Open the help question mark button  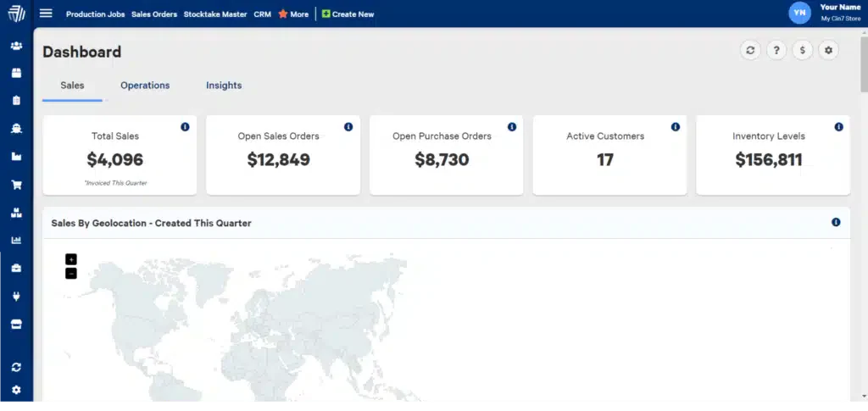[776, 50]
